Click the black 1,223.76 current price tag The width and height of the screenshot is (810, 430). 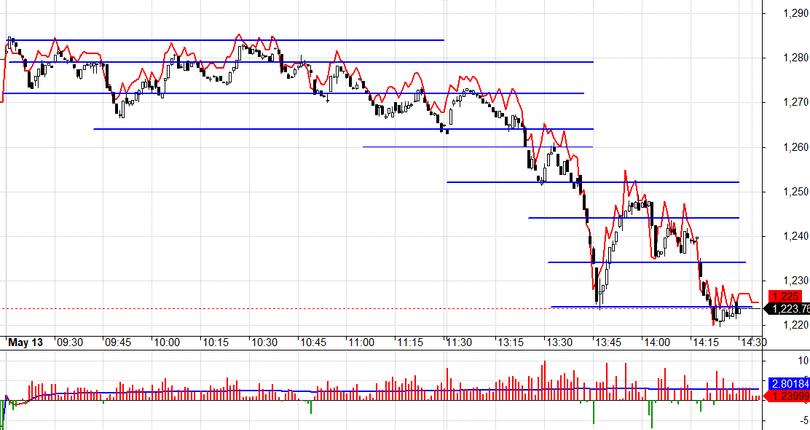[786, 308]
